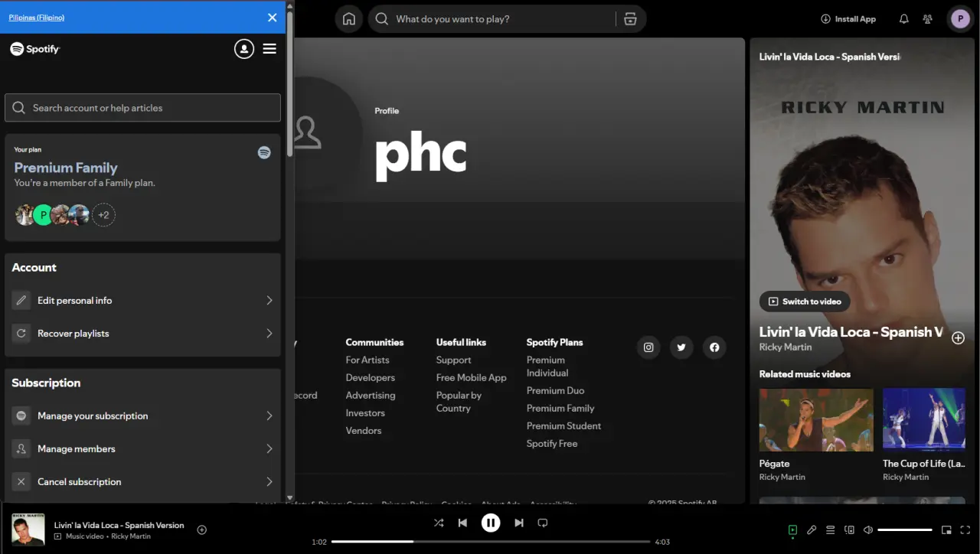Click the Spotify icon beside Manage your subscription

tap(21, 416)
